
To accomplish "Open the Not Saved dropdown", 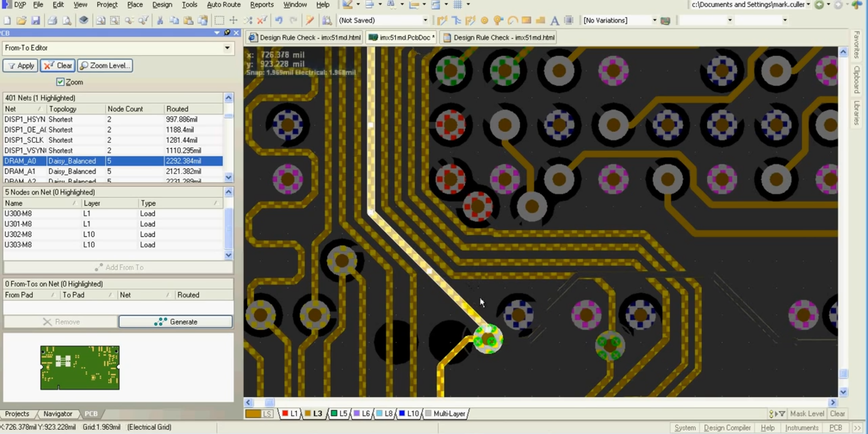I will point(425,20).
